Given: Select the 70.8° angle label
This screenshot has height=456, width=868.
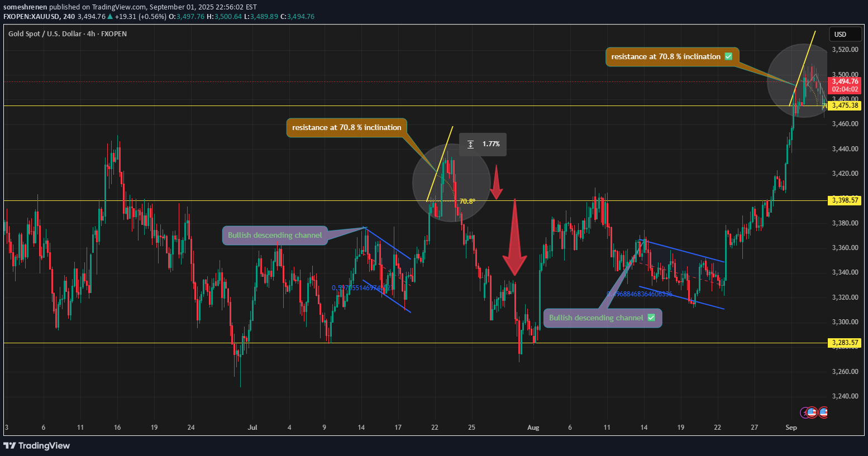Looking at the screenshot, I should 467,201.
